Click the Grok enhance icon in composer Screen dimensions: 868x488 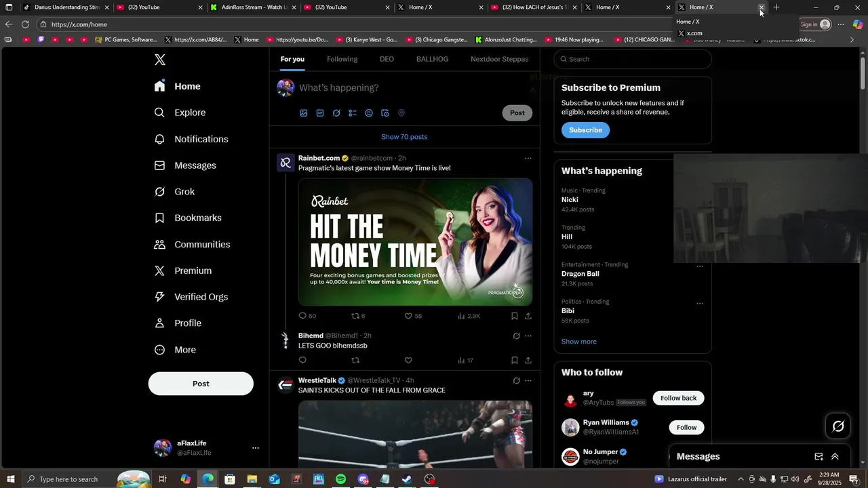(x=336, y=113)
